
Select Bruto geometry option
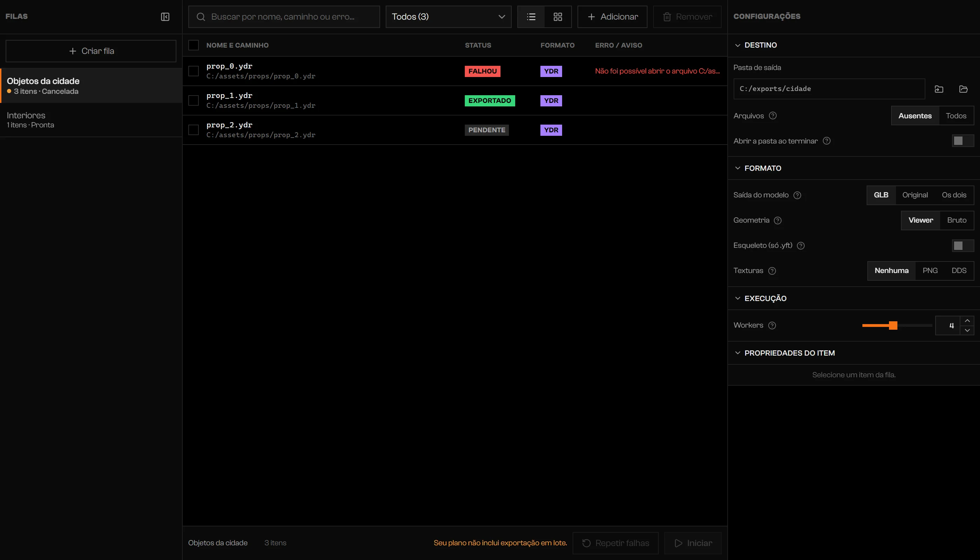coord(957,220)
